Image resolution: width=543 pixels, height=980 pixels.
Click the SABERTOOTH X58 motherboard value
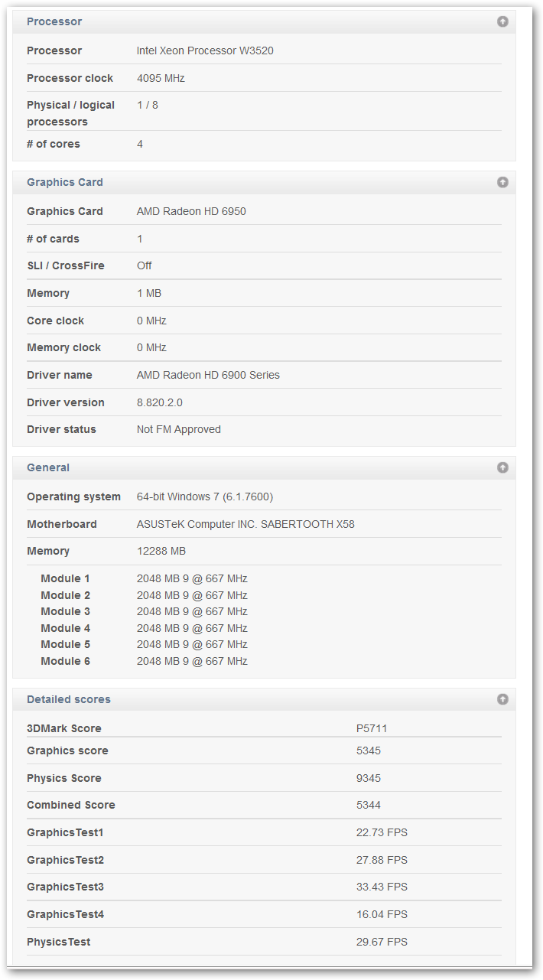coord(245,524)
